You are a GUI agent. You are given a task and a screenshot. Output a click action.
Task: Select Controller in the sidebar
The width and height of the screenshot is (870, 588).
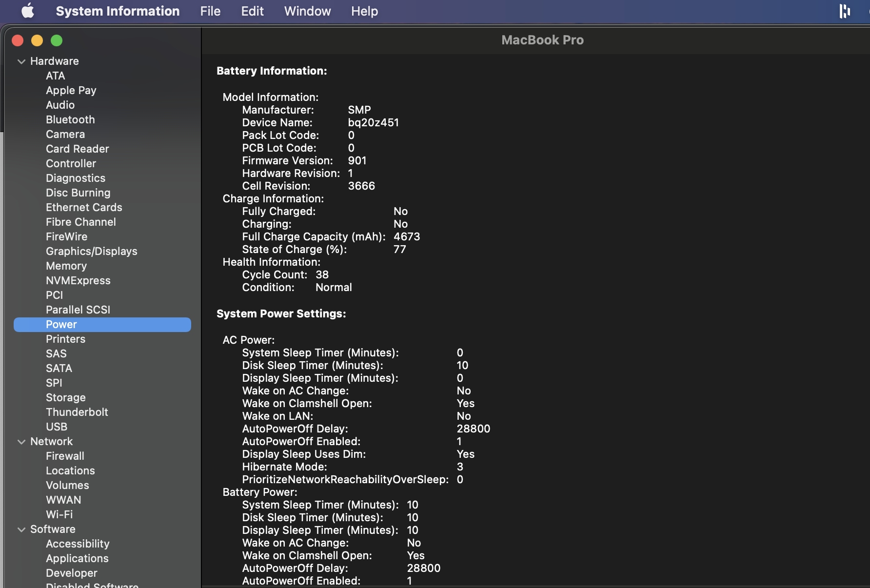tap(71, 163)
